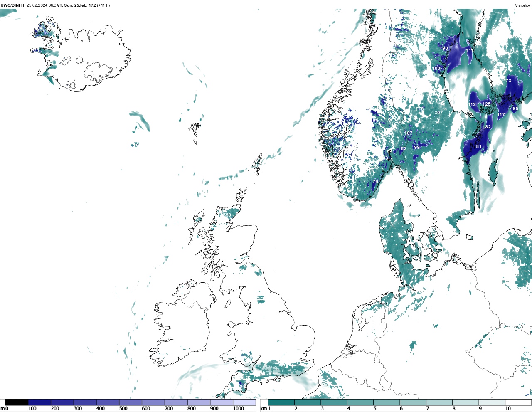
Task: Click the '200' tick label on meter legend
Action: coord(55,409)
